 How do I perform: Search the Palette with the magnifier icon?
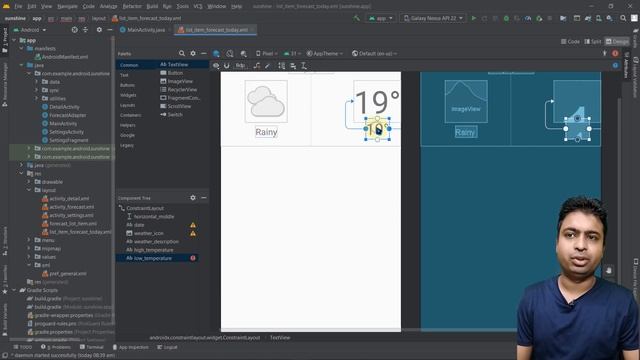click(x=182, y=53)
